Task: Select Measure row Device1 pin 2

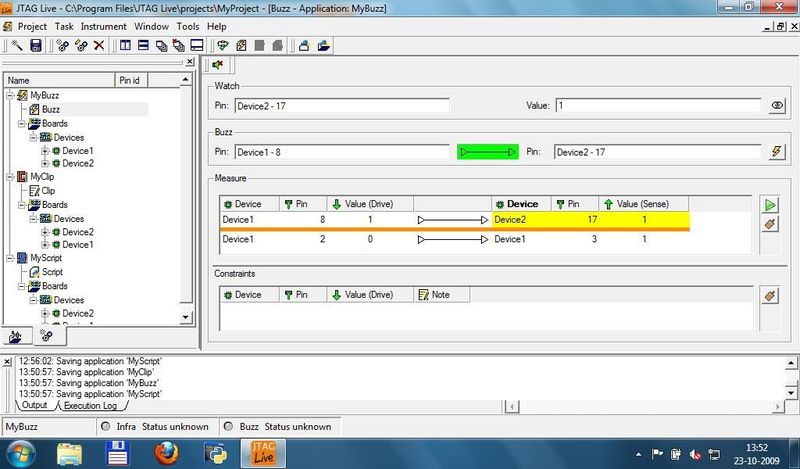Action: (455, 239)
